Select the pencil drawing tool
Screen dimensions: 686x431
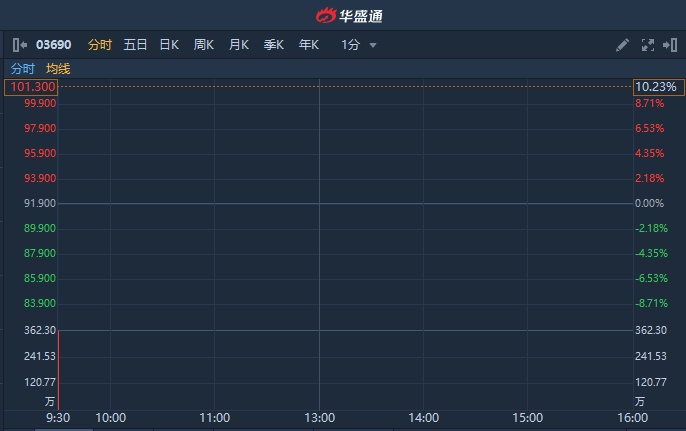coord(622,45)
